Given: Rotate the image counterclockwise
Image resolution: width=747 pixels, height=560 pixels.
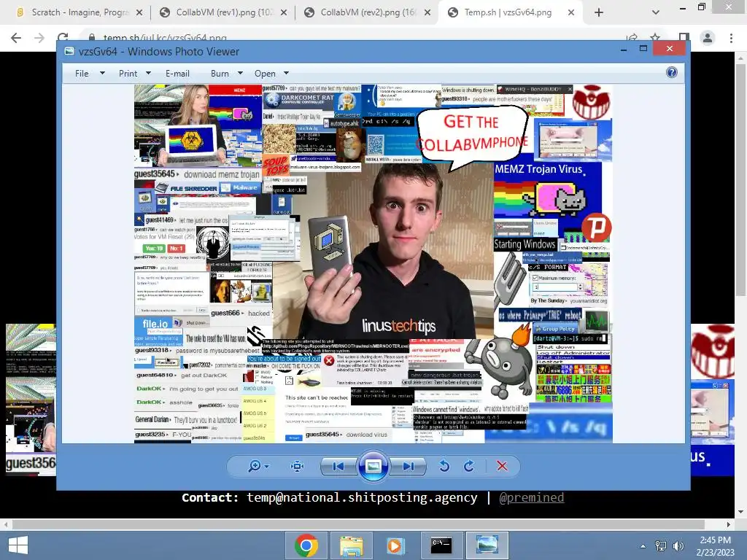Looking at the screenshot, I should pos(444,466).
